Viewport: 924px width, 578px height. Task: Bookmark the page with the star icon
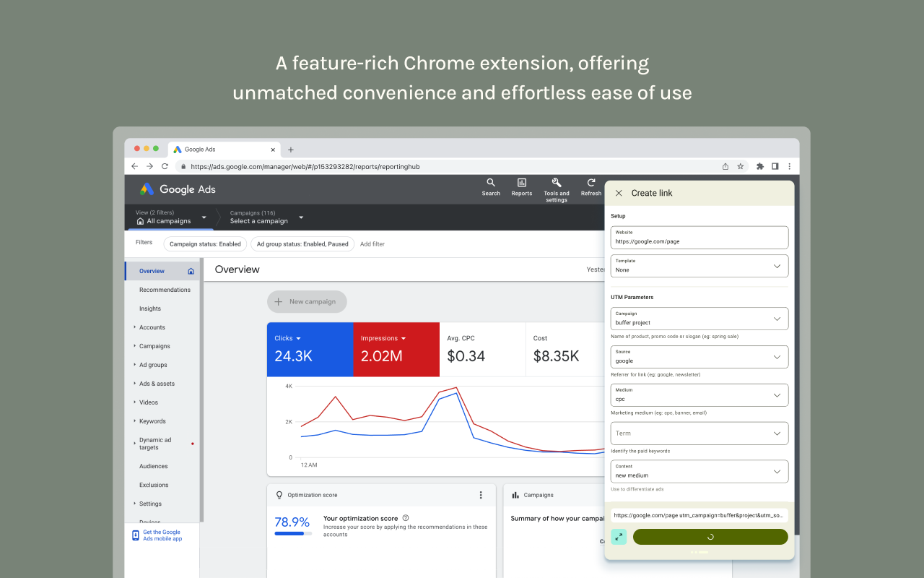[740, 166]
